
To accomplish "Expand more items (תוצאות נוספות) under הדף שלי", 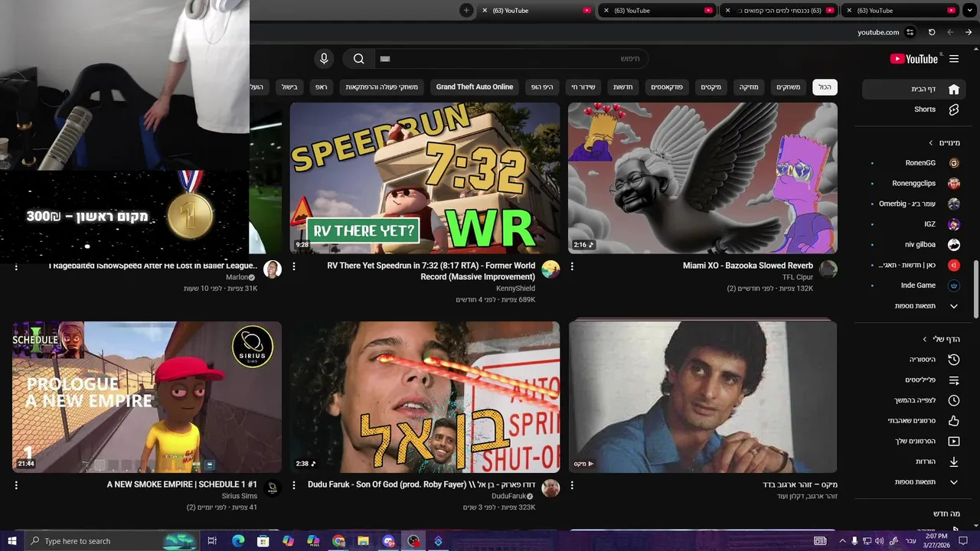I will coord(915,482).
